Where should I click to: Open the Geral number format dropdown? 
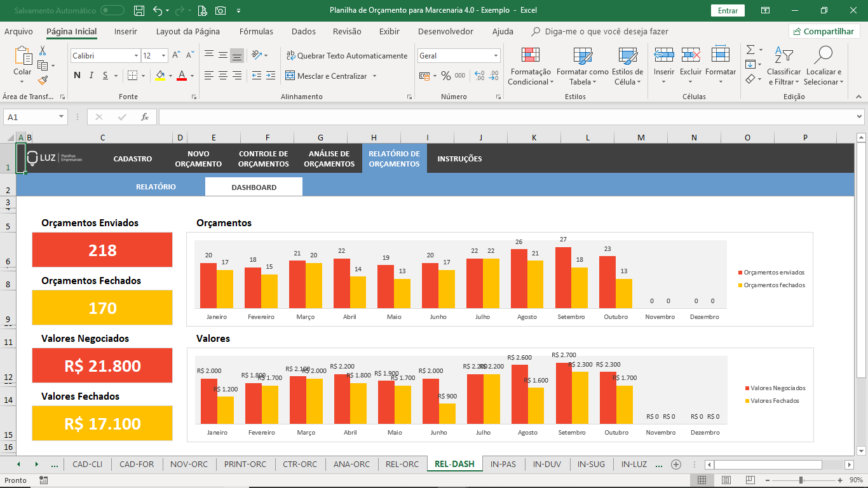[x=496, y=56]
